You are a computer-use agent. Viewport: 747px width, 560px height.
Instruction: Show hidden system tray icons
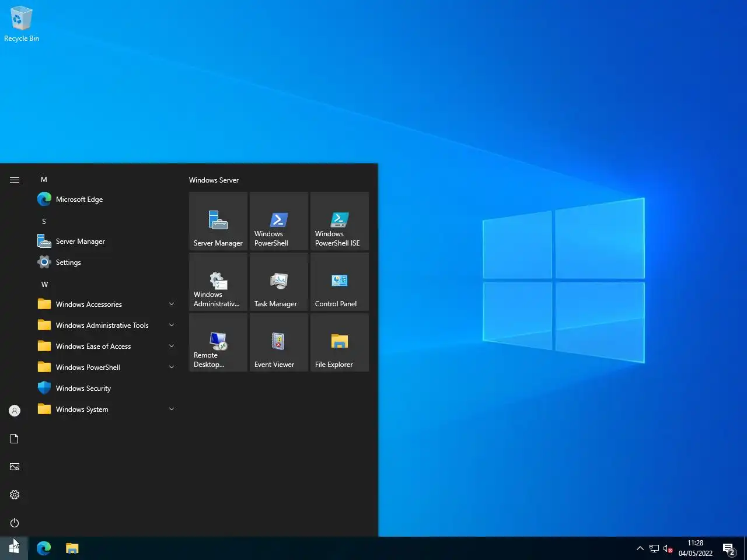point(640,548)
